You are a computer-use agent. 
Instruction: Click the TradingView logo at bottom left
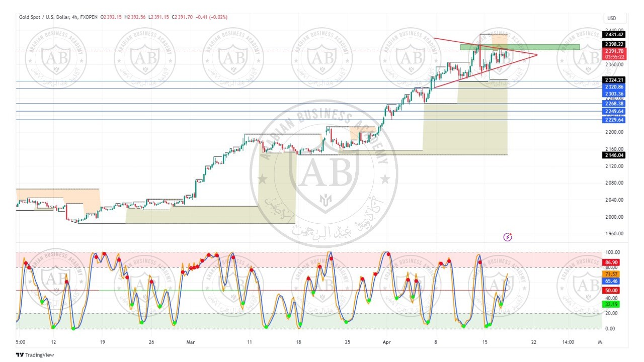click(35, 355)
